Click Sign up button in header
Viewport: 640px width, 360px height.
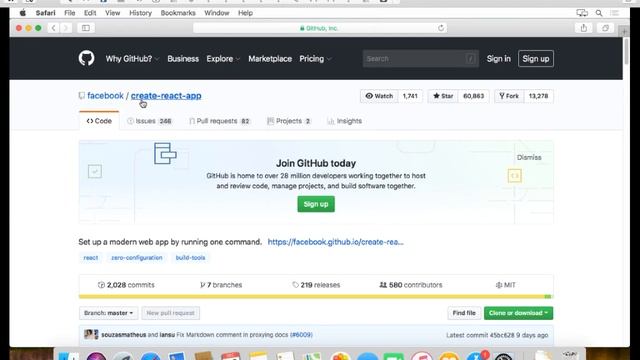point(536,59)
